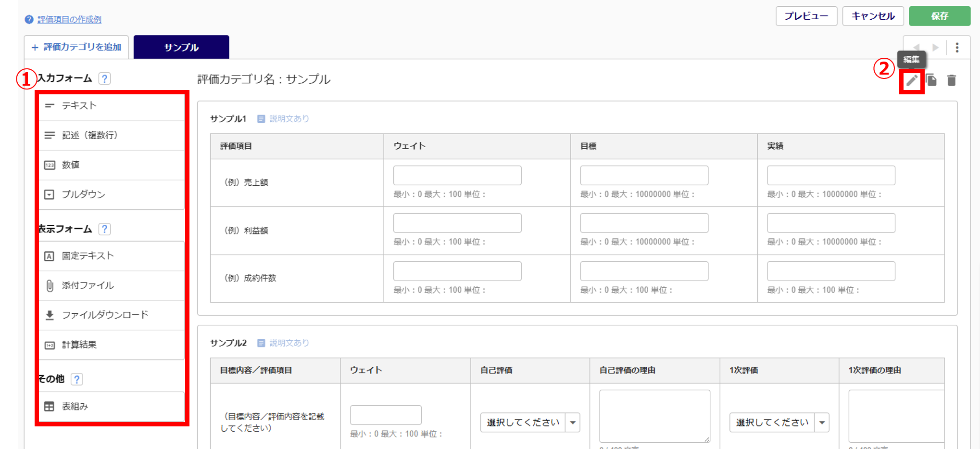Viewport: 980px width, 449px height.
Task: Click the キャンセル button
Action: click(x=873, y=16)
